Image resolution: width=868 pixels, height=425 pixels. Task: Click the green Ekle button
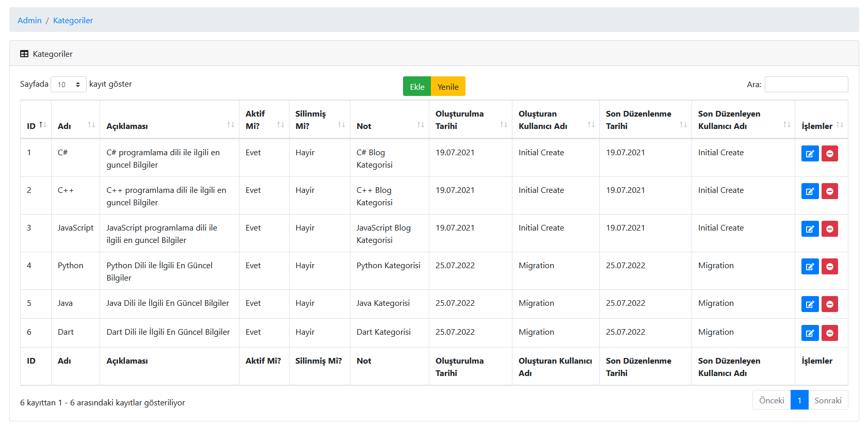417,86
